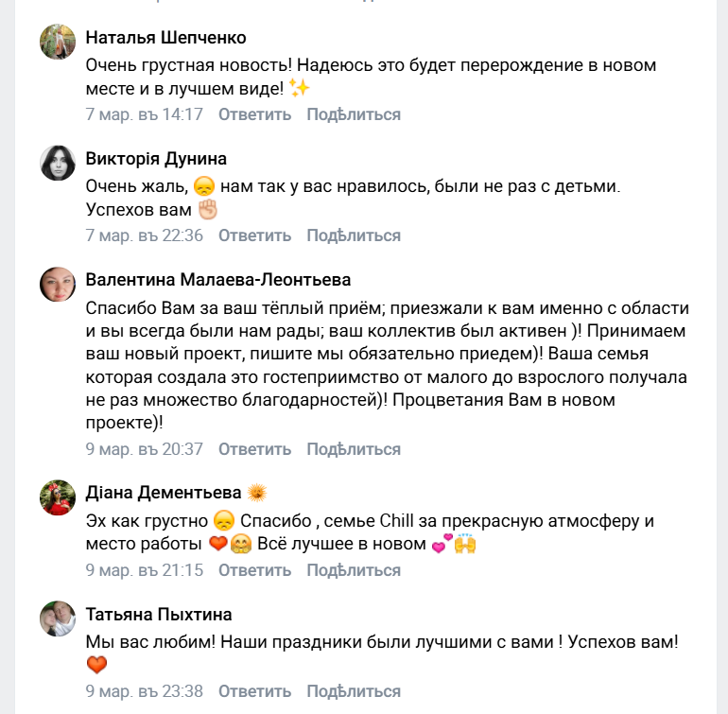Open Вікторія Дунина's profile avatar
728x714 pixels.
pyautogui.click(x=58, y=163)
